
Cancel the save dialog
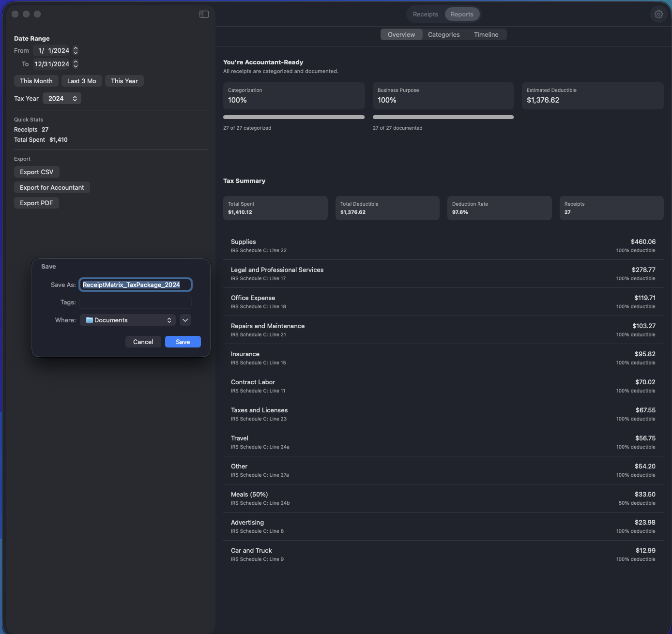tap(143, 342)
